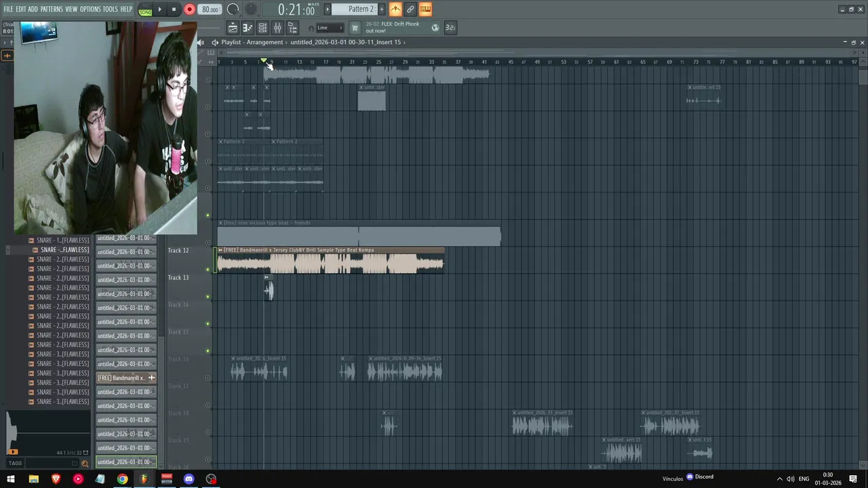
Task: Toggle the orange typing keyboard icon
Action: [425, 9]
